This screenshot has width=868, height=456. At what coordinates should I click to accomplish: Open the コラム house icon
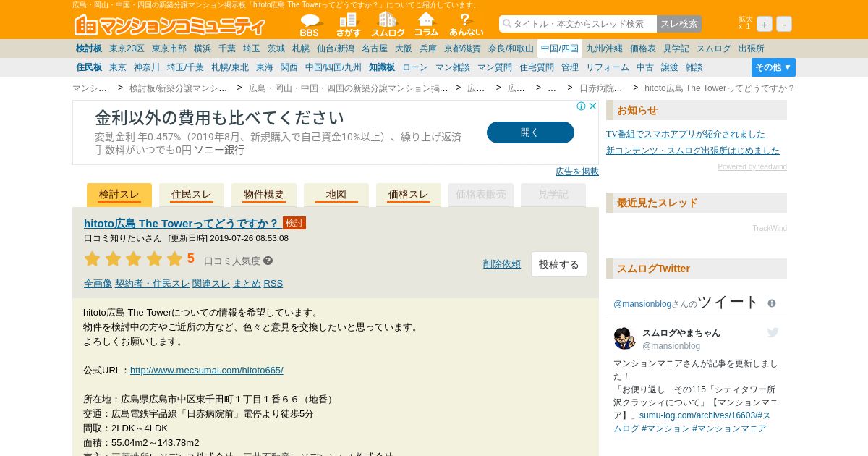[x=426, y=25]
